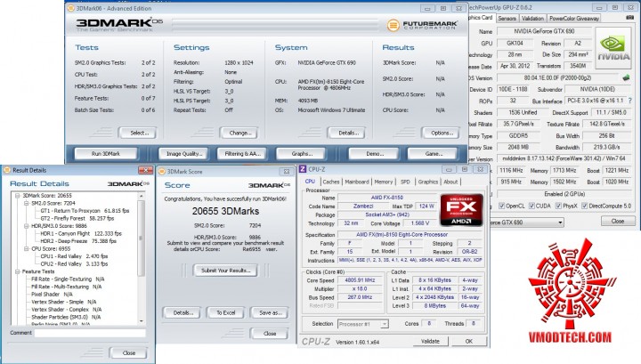Click the Game... button

pyautogui.click(x=434, y=154)
